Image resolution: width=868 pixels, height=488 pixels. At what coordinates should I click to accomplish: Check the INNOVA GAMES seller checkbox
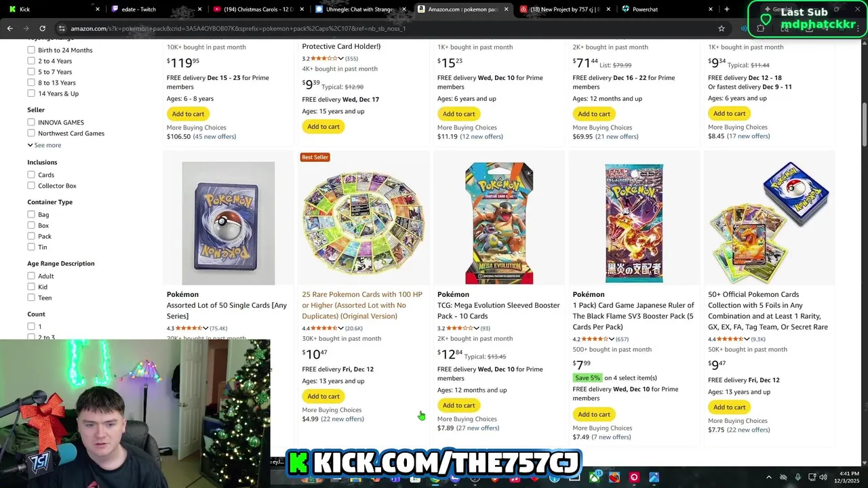pos(31,122)
